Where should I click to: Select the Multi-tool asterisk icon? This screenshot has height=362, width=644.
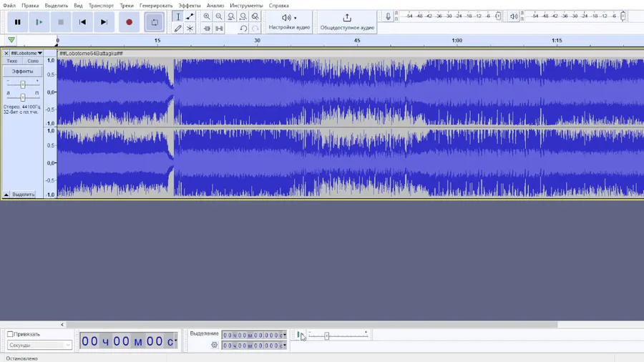tap(190, 29)
